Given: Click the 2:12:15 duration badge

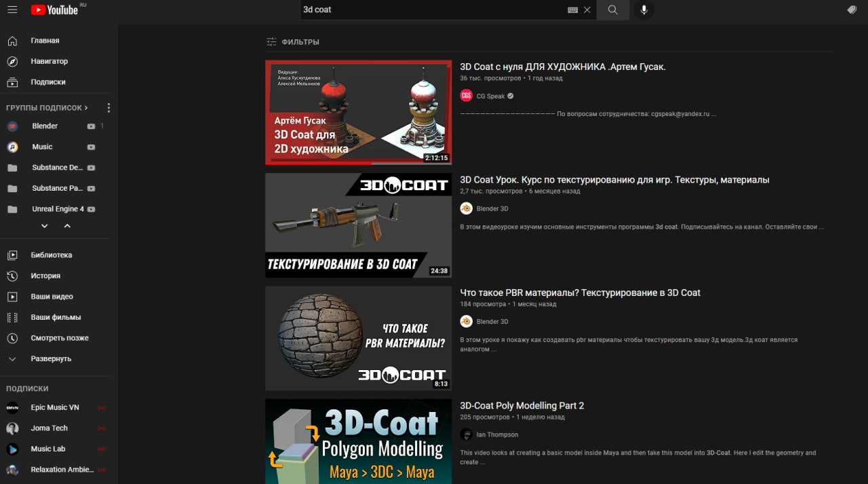Looking at the screenshot, I should click(x=437, y=157).
